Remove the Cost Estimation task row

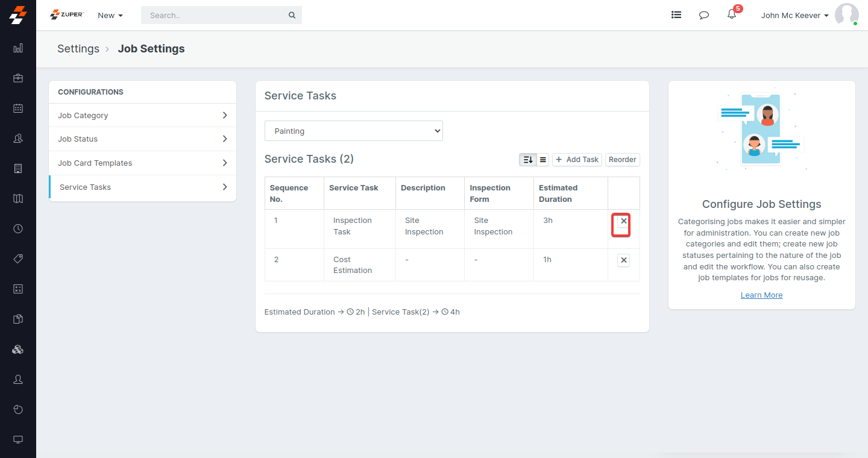[624, 260]
